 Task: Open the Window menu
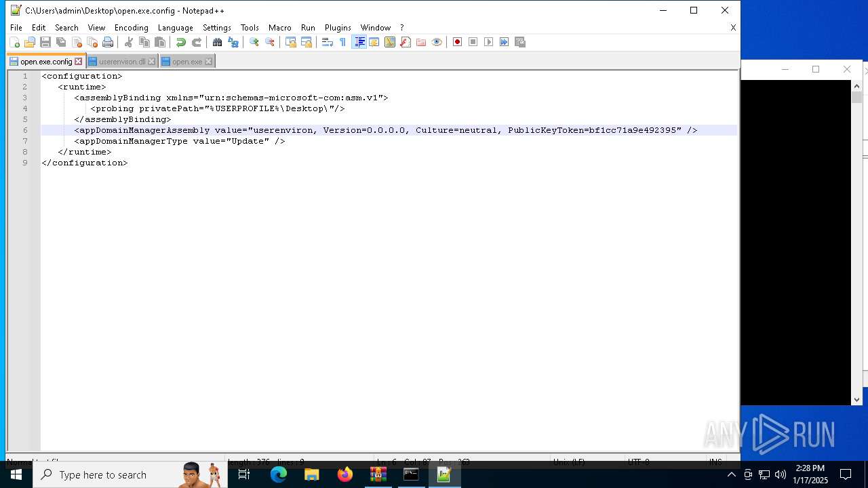coord(376,28)
